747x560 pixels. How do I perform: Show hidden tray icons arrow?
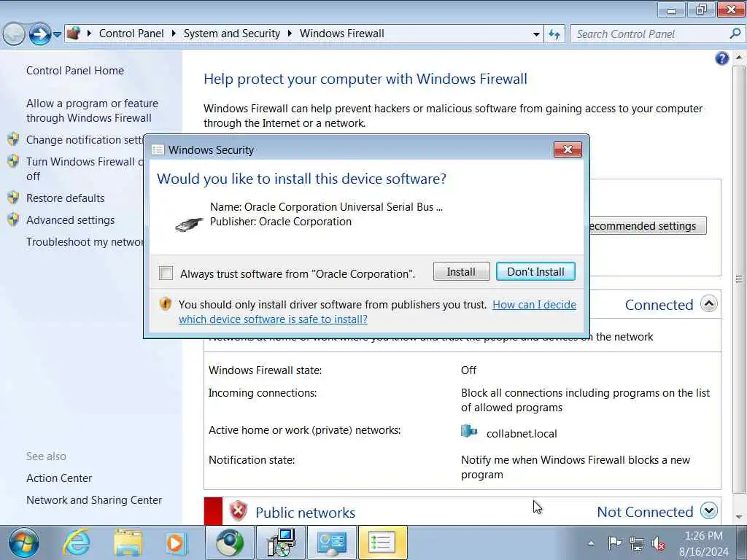591,542
